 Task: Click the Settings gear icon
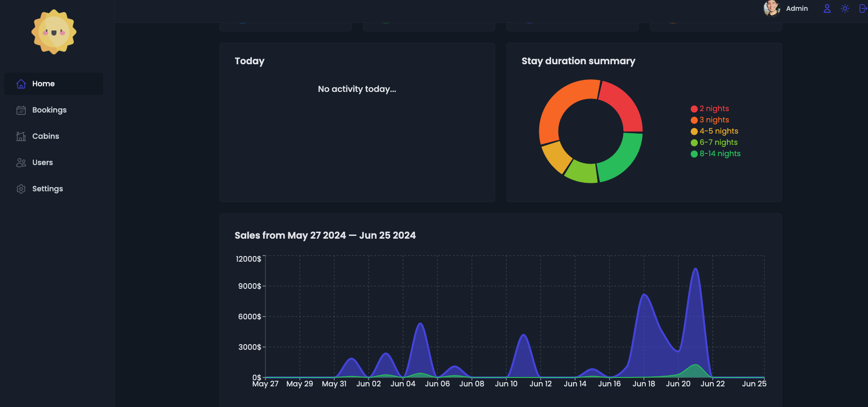21,189
